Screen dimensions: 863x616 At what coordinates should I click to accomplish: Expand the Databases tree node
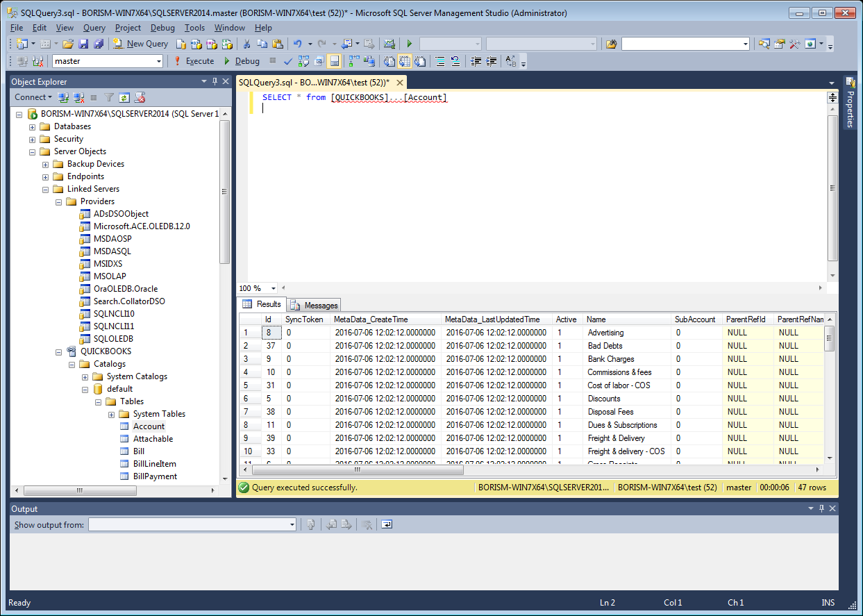32,126
